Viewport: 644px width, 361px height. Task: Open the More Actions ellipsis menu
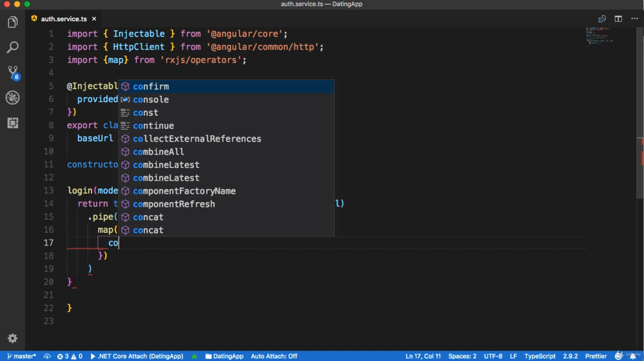pos(634,19)
